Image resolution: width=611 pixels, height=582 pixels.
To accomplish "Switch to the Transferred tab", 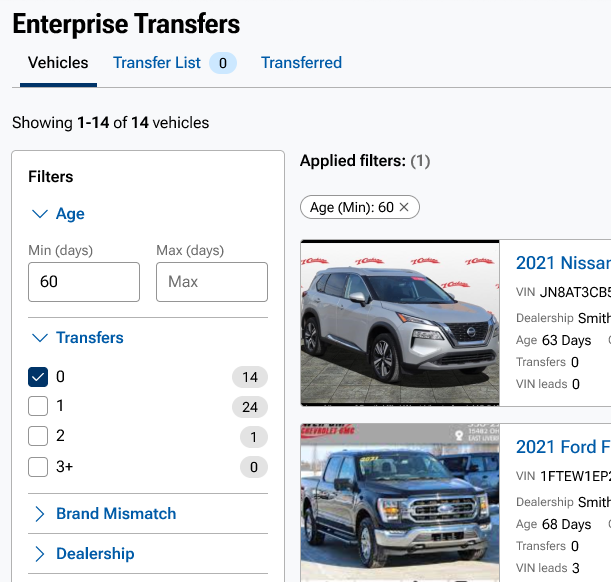I will click(x=301, y=63).
